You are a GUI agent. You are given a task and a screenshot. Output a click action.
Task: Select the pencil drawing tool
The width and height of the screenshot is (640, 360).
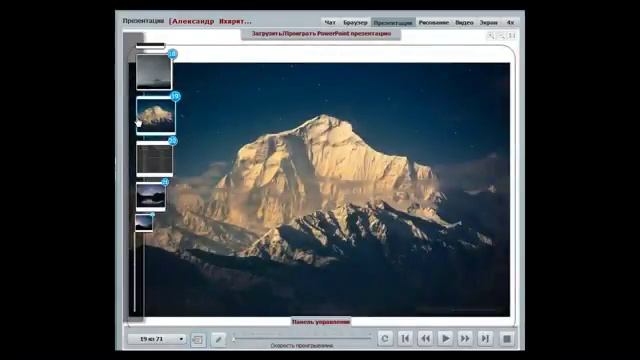point(218,339)
